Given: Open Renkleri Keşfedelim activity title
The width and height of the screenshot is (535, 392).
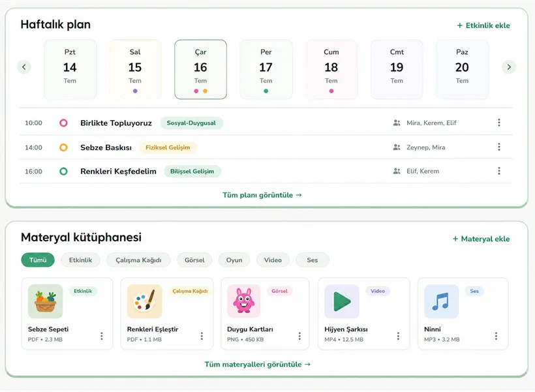Looking at the screenshot, I should 118,172.
